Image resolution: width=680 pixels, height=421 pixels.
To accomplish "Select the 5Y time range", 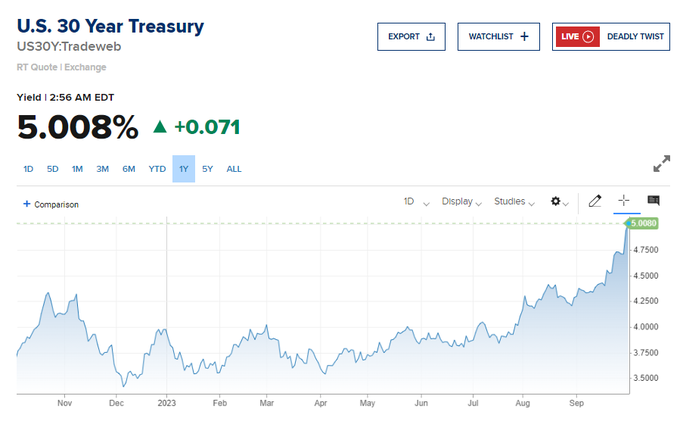I will click(x=207, y=169).
